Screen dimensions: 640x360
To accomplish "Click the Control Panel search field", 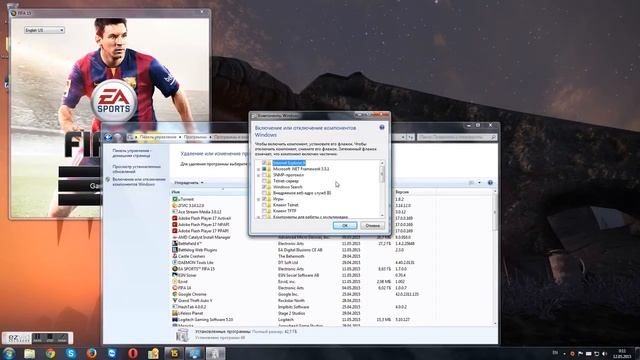I will point(457,137).
